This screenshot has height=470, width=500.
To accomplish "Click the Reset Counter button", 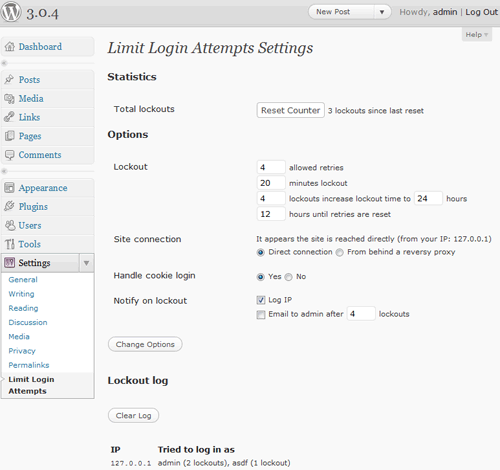I will tap(290, 110).
